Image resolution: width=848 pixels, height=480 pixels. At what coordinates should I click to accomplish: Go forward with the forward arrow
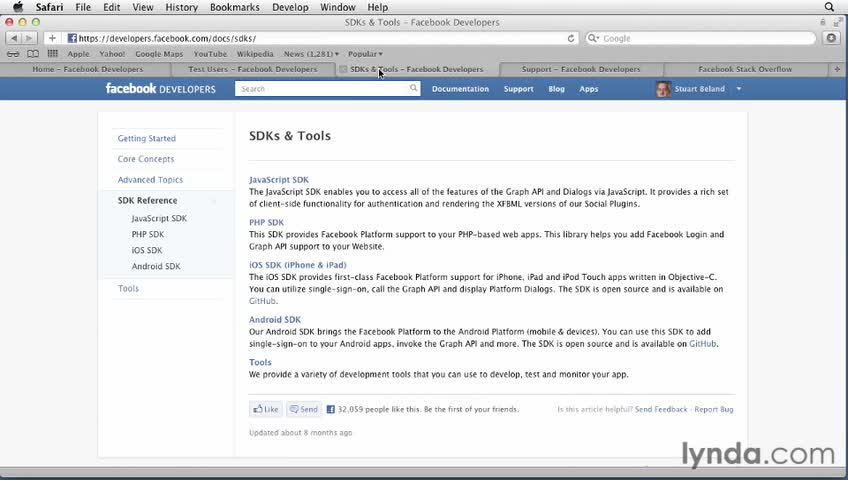(29, 38)
